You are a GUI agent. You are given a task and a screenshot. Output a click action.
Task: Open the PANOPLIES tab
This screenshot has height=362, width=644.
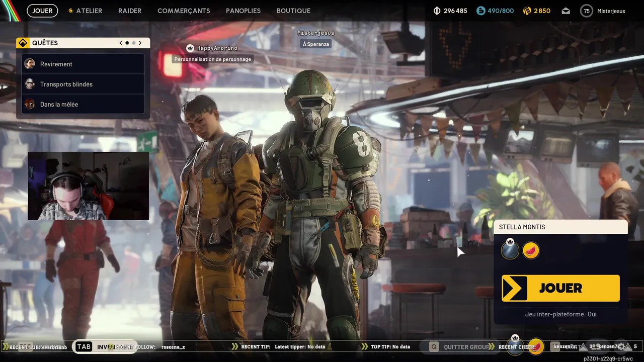click(244, 11)
